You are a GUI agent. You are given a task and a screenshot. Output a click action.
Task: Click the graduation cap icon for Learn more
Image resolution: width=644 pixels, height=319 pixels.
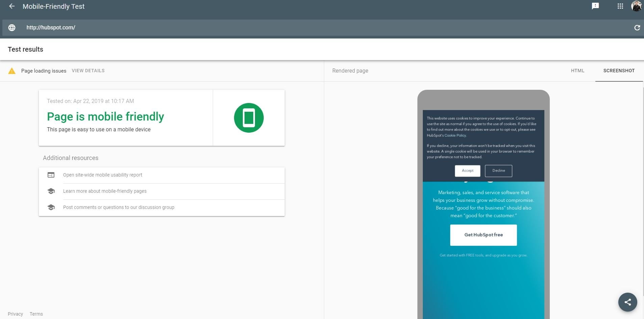point(51,191)
